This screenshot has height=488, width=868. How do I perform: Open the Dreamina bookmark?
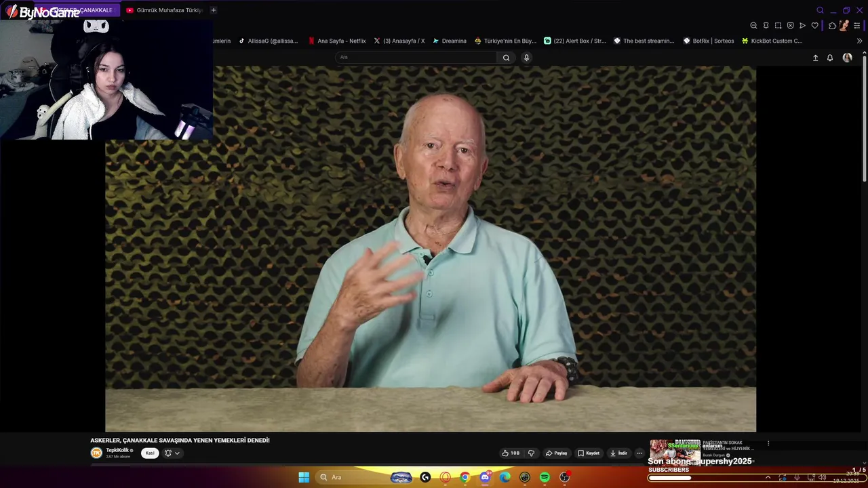click(450, 41)
